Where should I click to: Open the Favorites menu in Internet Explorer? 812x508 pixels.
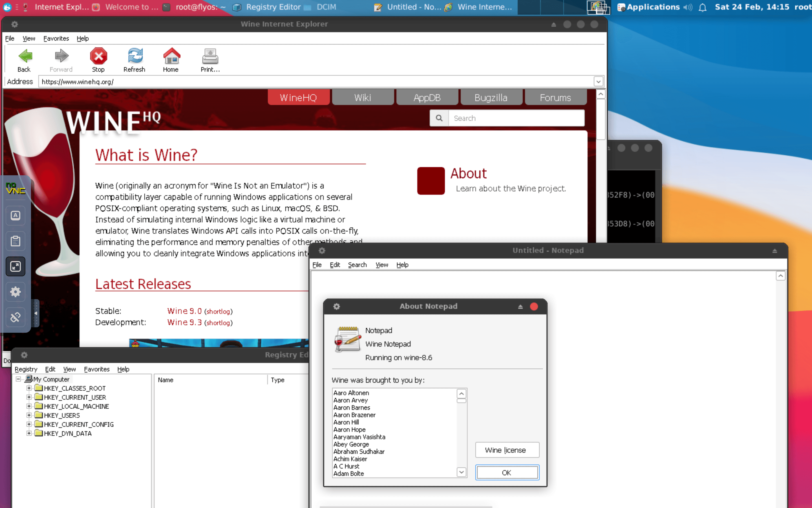pyautogui.click(x=56, y=38)
